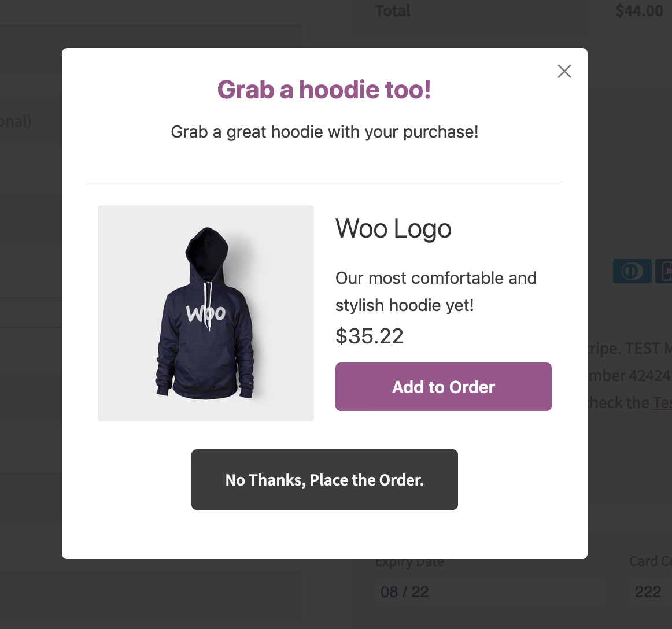Click the "Grab a hoodie too!" heading
This screenshot has height=629, width=672.
click(x=324, y=90)
